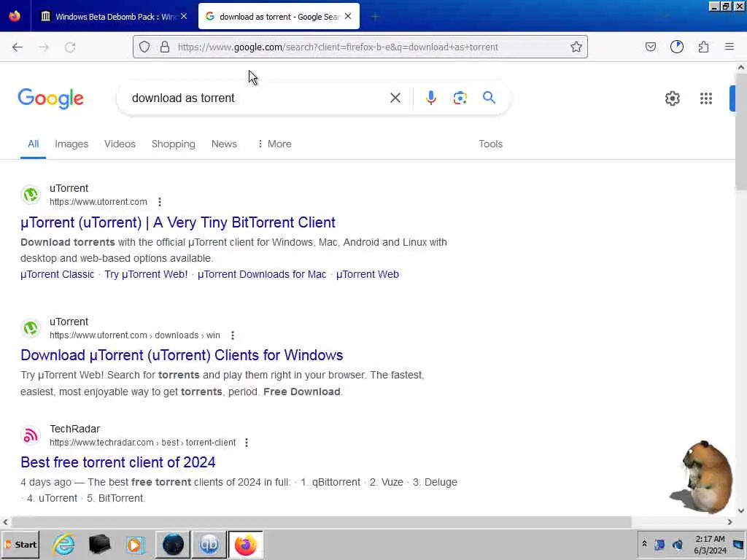
Task: Bookmark this page with star icon
Action: point(576,47)
